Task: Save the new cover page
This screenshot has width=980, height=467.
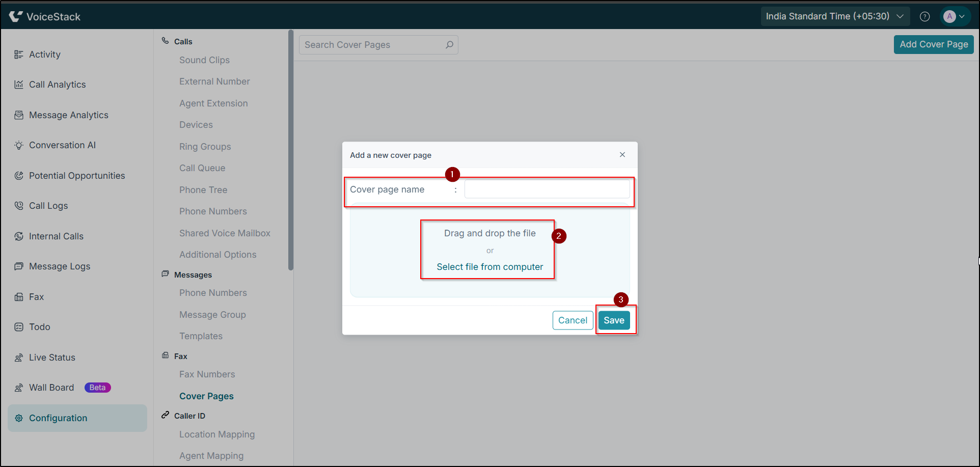Action: (x=614, y=320)
